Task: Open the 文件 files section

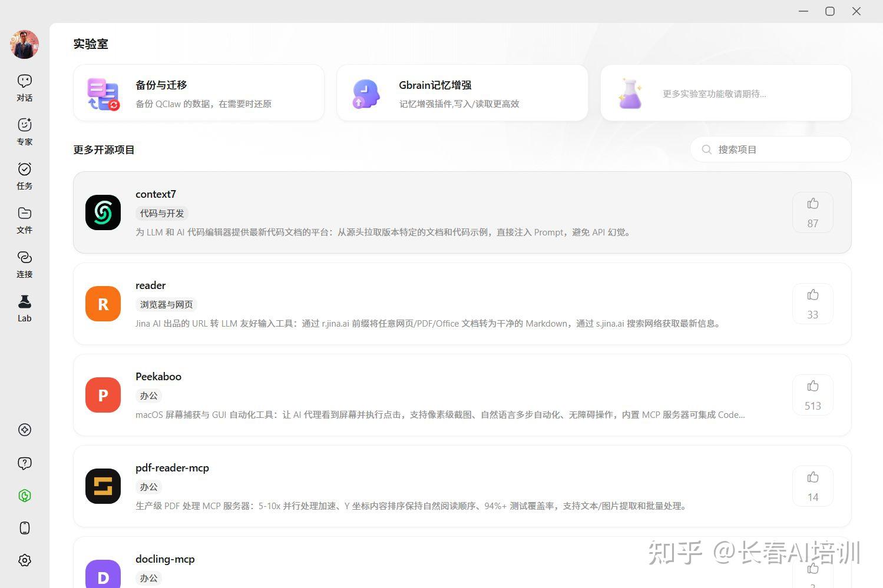Action: pyautogui.click(x=25, y=220)
